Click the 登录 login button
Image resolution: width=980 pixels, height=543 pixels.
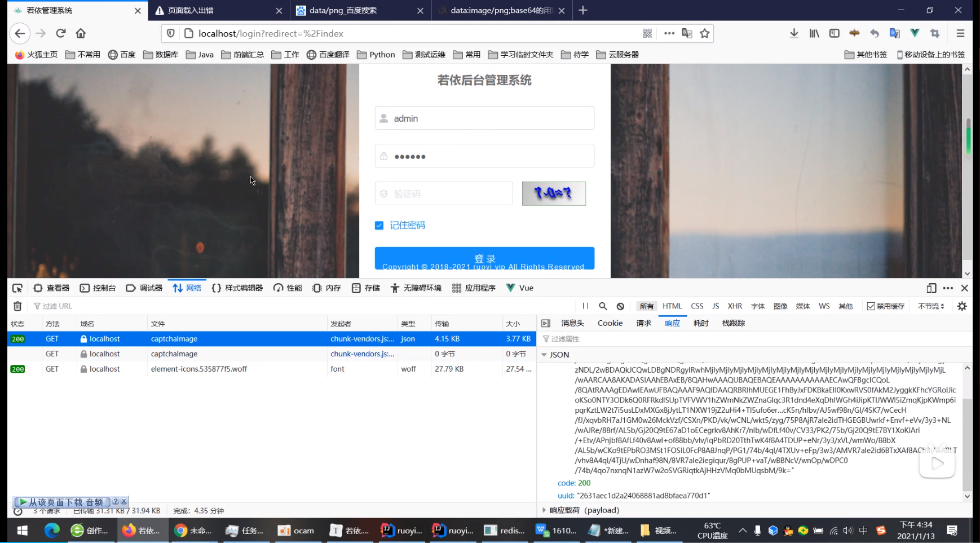[x=484, y=258]
